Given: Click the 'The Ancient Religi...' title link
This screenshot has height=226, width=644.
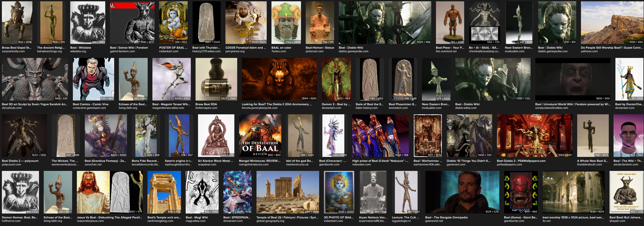Looking at the screenshot, I should coord(51,48).
